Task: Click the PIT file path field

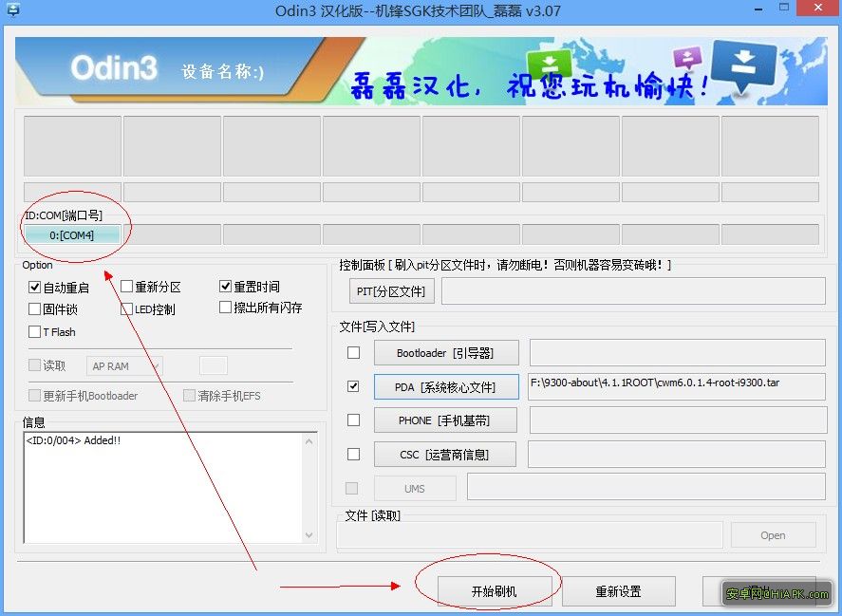Action: point(634,291)
